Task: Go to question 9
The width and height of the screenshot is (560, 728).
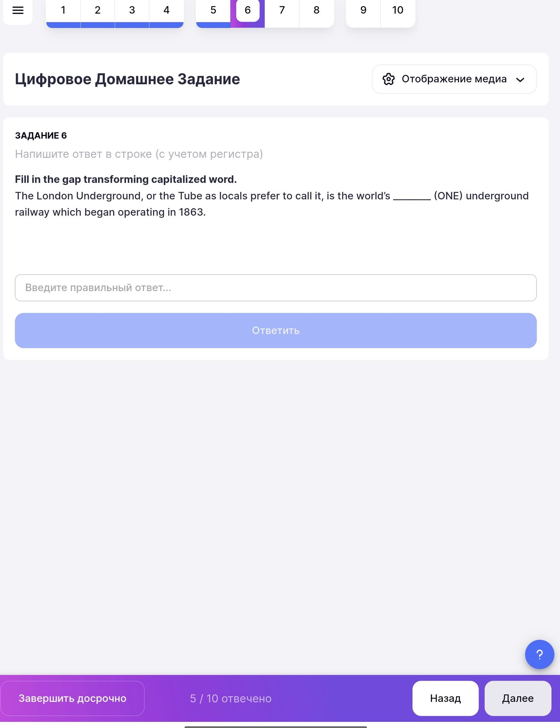Action: click(363, 11)
